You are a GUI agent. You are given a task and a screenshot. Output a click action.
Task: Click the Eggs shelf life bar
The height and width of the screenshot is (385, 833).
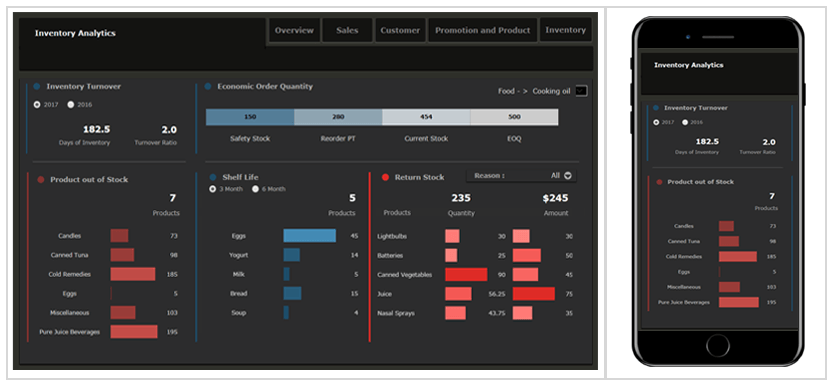tap(310, 236)
